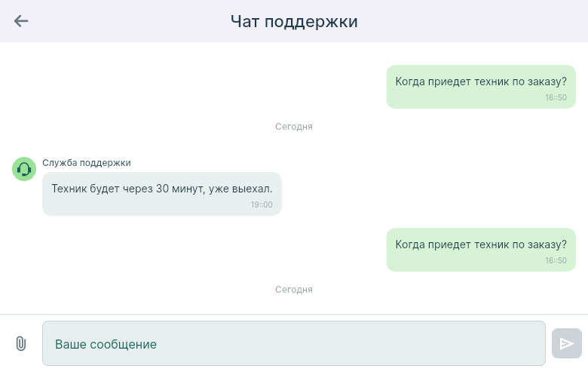Click the words "30 минут" in the support reply

[x=179, y=189]
